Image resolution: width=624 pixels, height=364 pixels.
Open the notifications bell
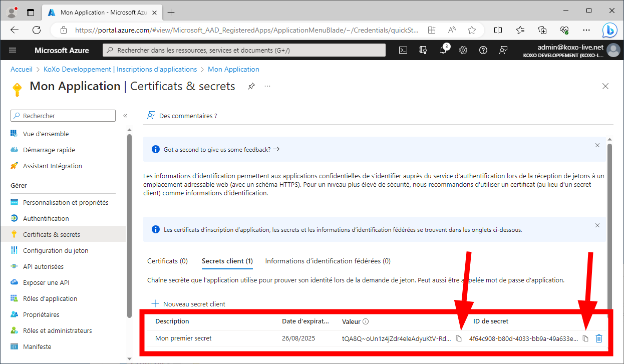pos(443,50)
